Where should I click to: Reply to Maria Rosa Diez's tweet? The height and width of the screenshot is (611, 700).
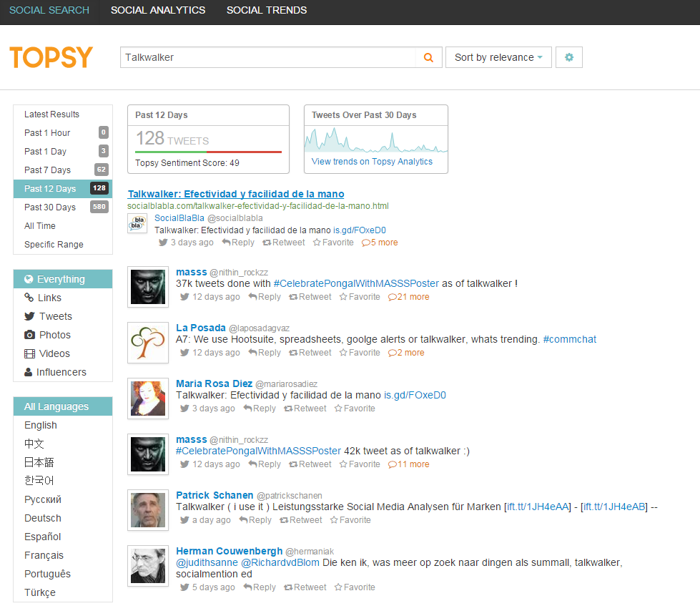pos(260,409)
